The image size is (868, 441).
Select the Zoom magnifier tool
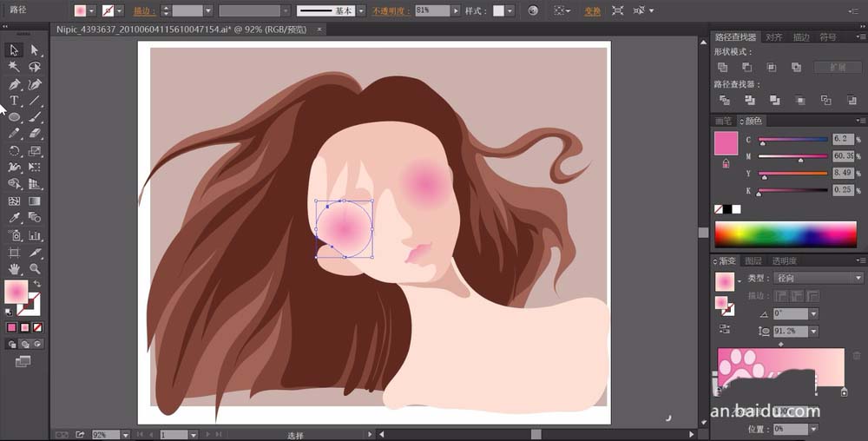pos(35,269)
